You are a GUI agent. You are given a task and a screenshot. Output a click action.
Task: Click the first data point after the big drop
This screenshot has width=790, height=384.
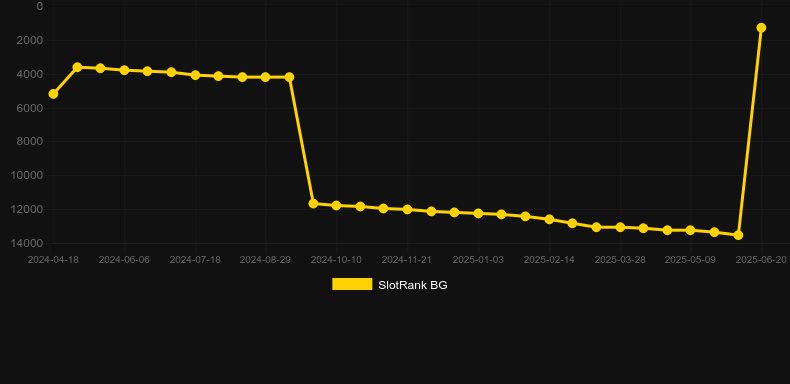[313, 204]
